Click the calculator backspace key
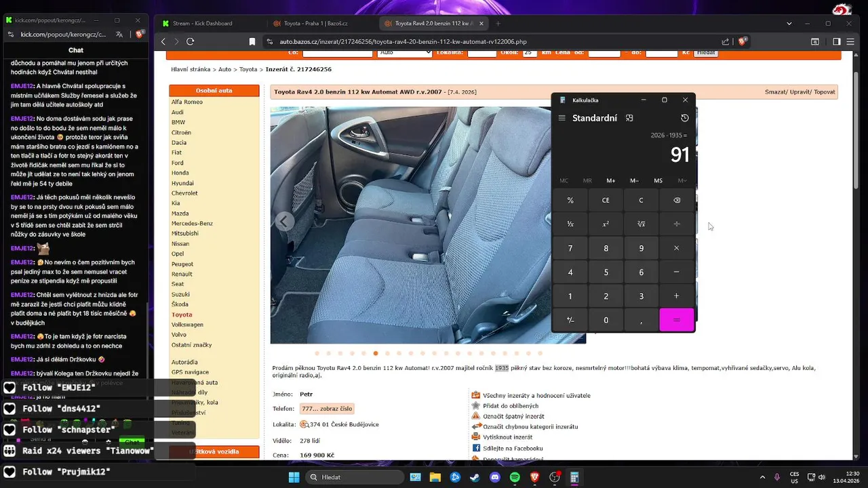The height and width of the screenshot is (488, 868). pos(677,201)
